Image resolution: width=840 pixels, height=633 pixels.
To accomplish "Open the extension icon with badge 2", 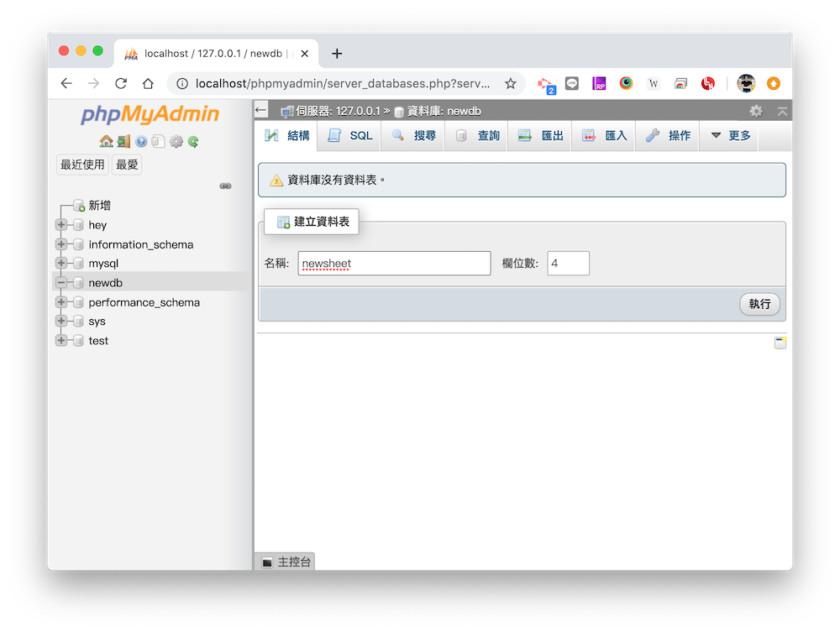I will (547, 85).
